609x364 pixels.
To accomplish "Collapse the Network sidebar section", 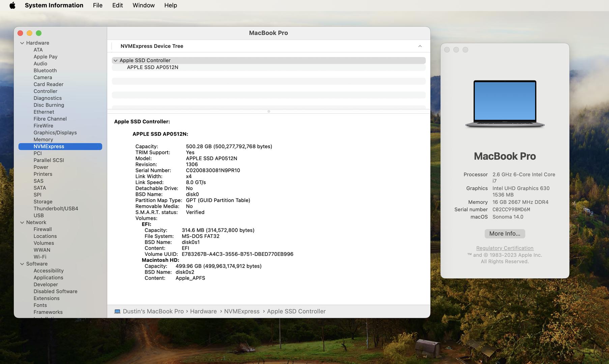I will 22,222.
